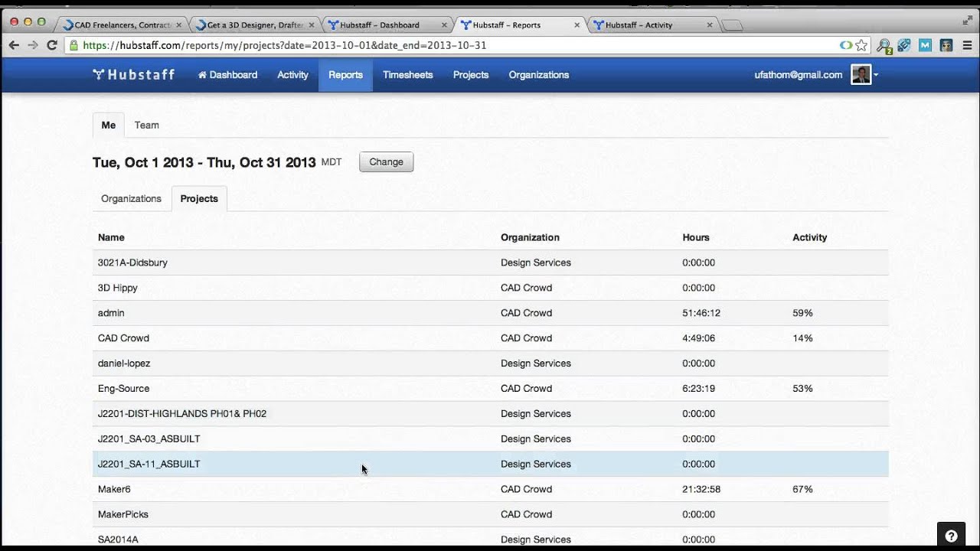Click the user avatar picture
Viewport: 980px width, 551px height.
(861, 74)
